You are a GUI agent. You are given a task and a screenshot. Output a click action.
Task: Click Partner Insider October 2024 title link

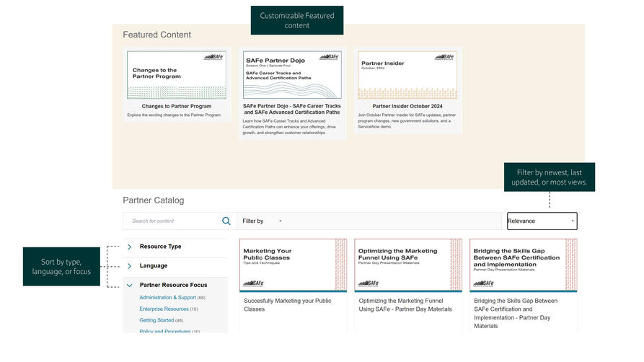pos(407,107)
